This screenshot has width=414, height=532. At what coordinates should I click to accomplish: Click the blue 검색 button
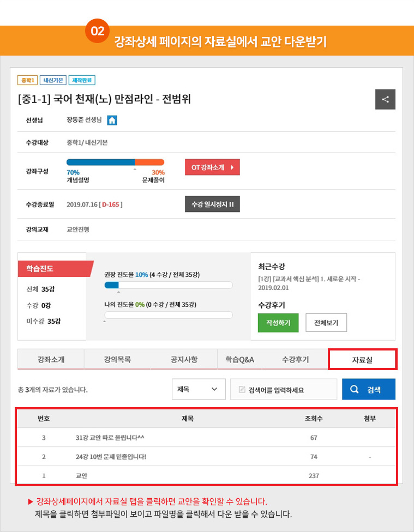click(369, 389)
